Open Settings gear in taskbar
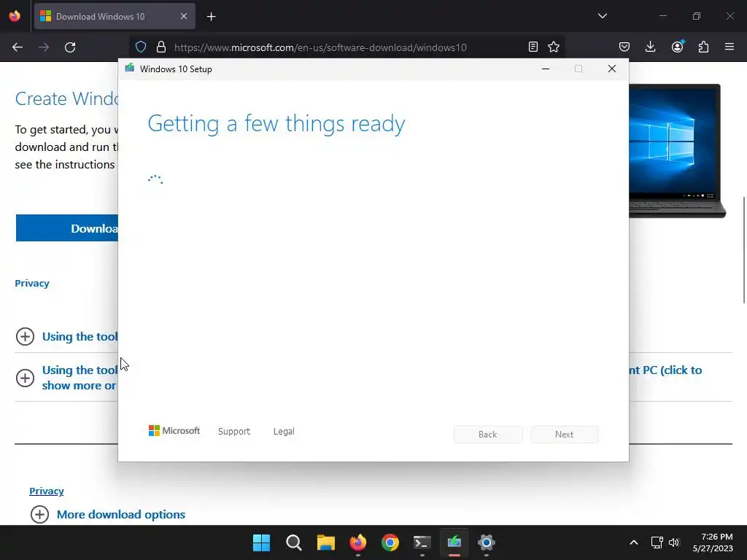Viewport: 747px width, 560px height. [487, 542]
